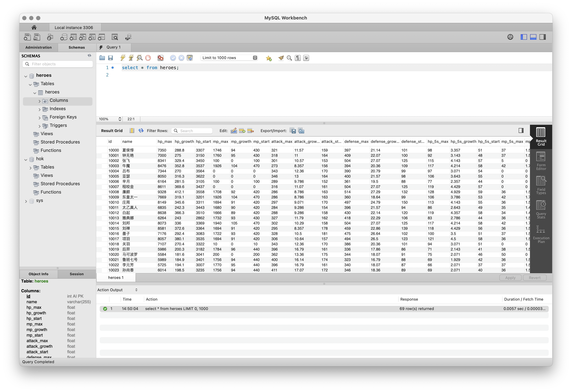Toggle beautify SQL with the brush icon
Viewport: 572px width, 392px height.
[x=281, y=58]
